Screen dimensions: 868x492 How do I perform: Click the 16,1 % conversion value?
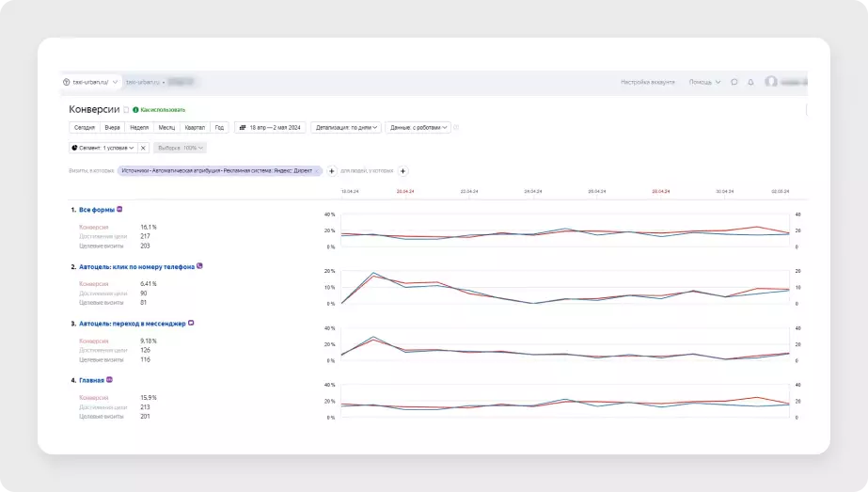(149, 227)
